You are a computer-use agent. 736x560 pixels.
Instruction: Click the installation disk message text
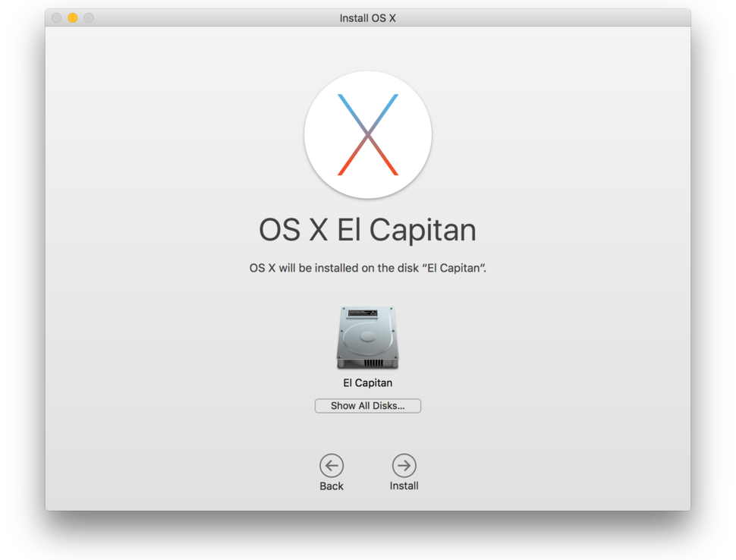367,268
